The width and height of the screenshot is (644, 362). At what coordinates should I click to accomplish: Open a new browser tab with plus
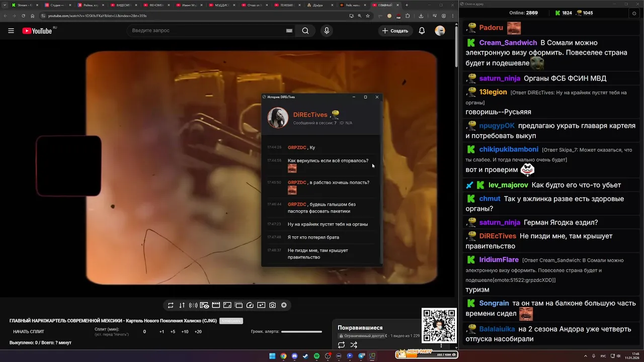click(407, 5)
